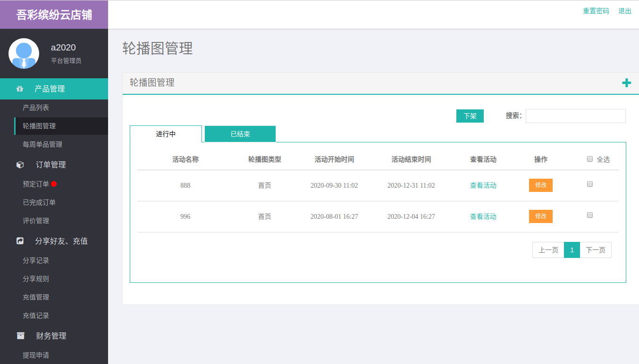The width and height of the screenshot is (639, 364).
Task: Expand the 财务管理 sidebar section
Action: click(x=51, y=336)
